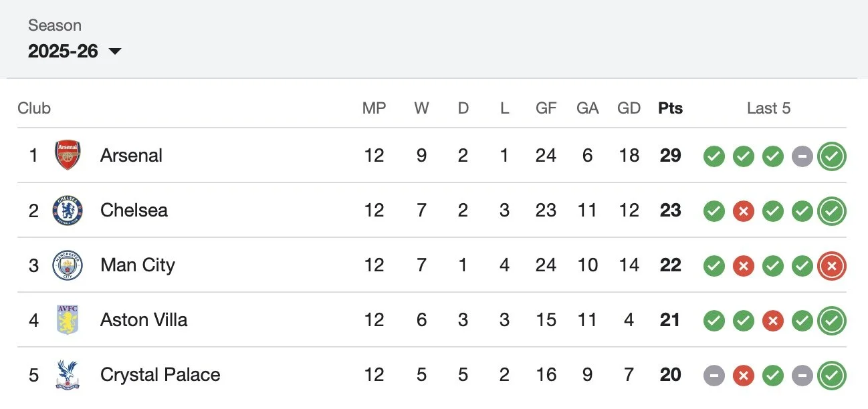The width and height of the screenshot is (868, 409).
Task: Click the GD column header
Action: (629, 108)
